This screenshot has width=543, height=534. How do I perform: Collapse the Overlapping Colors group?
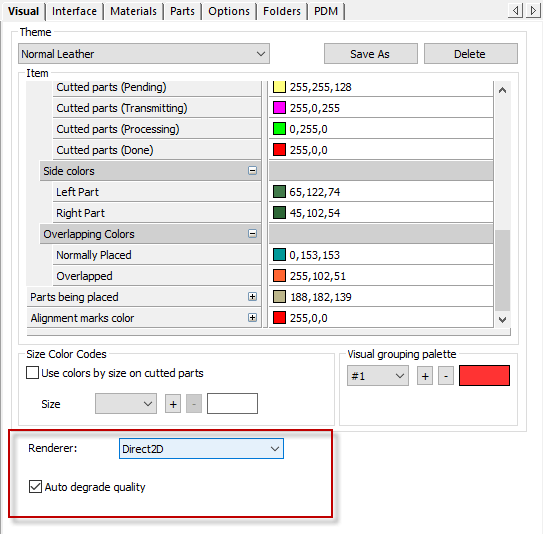252,233
